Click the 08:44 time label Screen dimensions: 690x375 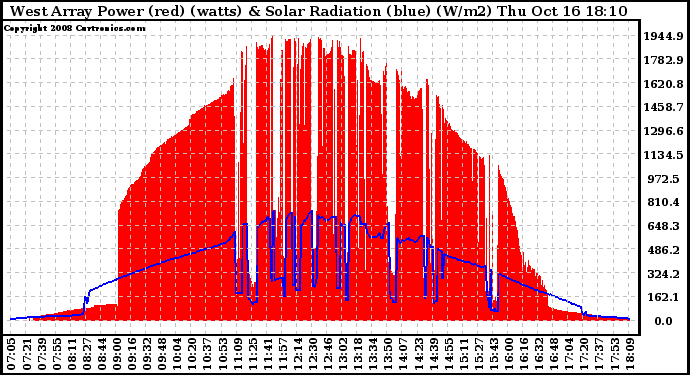[x=102, y=354]
